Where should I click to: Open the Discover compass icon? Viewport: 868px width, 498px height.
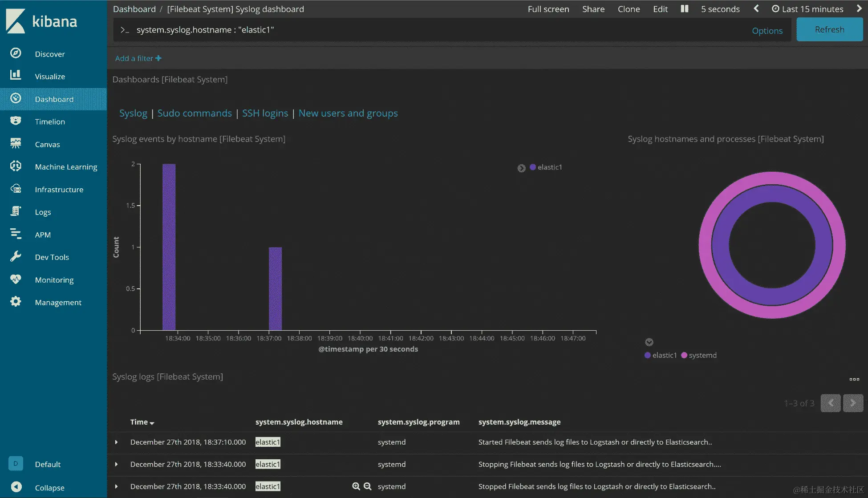pos(16,53)
